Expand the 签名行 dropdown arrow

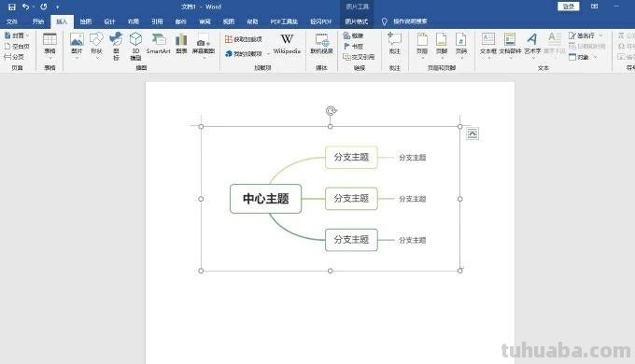pyautogui.click(x=600, y=35)
